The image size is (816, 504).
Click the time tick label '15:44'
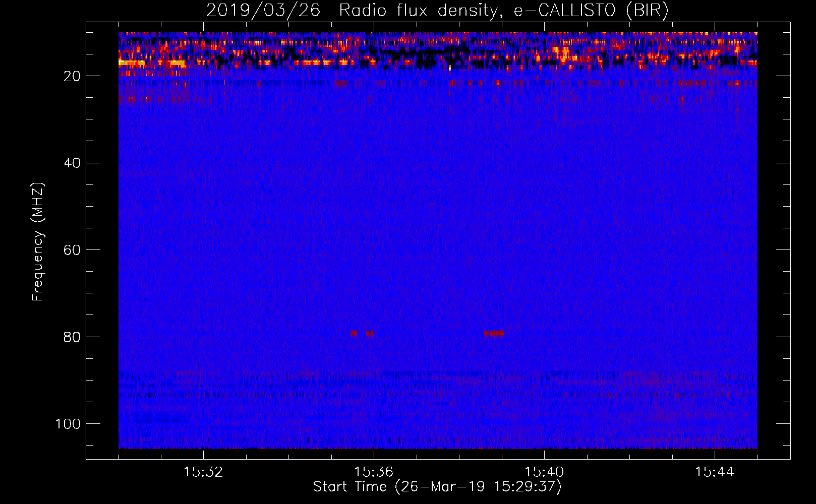click(x=715, y=472)
